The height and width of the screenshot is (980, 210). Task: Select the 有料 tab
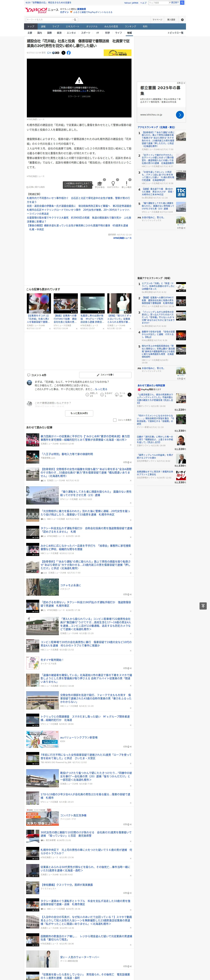click(x=145, y=26)
